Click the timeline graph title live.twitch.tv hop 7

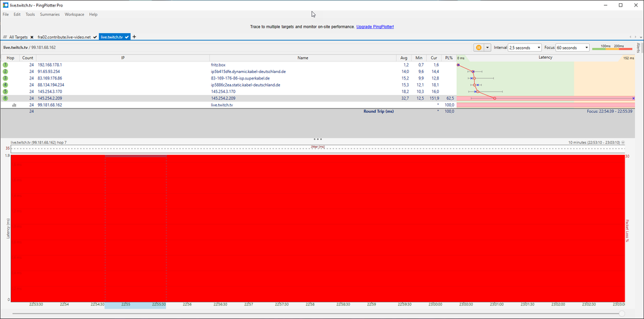click(x=39, y=143)
